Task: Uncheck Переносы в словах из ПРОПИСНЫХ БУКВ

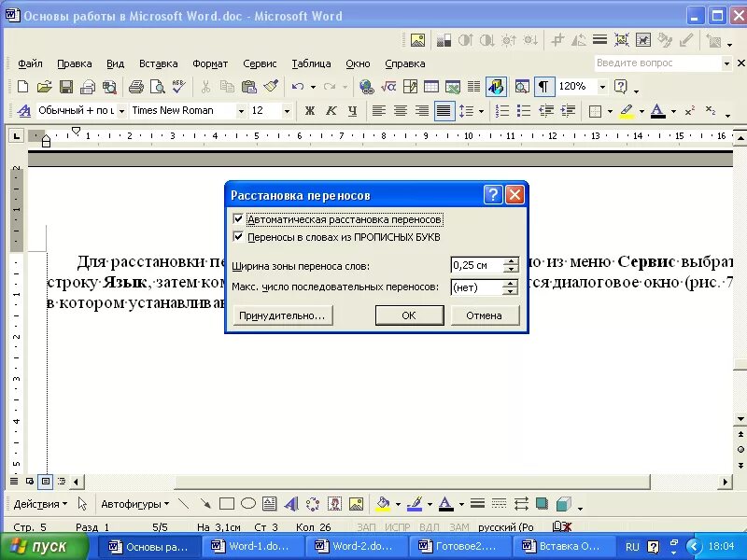Action: point(238,237)
